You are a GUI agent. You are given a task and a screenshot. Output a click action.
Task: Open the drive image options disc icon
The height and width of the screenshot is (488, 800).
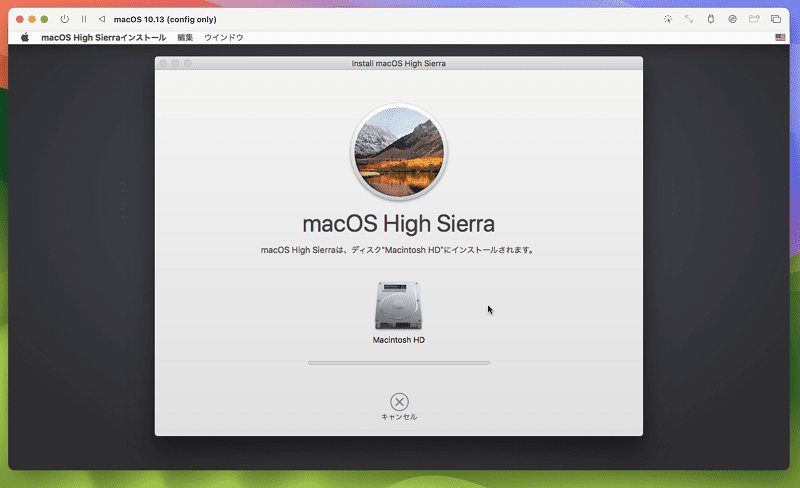732,19
